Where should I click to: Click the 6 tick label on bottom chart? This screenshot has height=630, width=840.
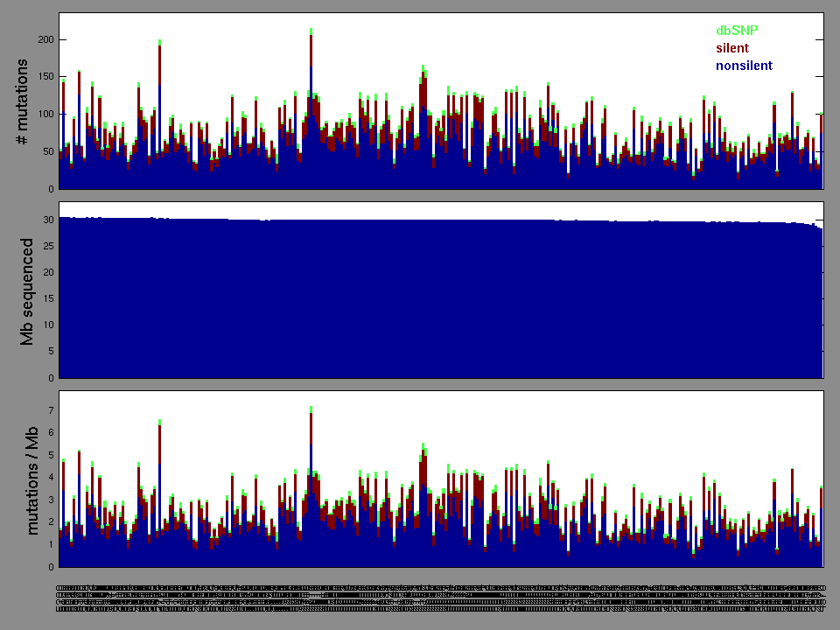tap(52, 432)
